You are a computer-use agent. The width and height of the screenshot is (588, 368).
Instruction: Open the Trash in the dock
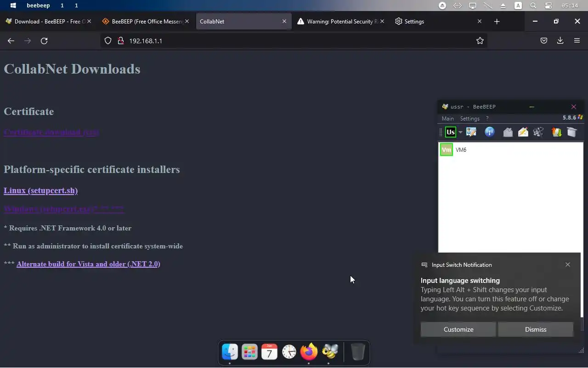coord(358,352)
